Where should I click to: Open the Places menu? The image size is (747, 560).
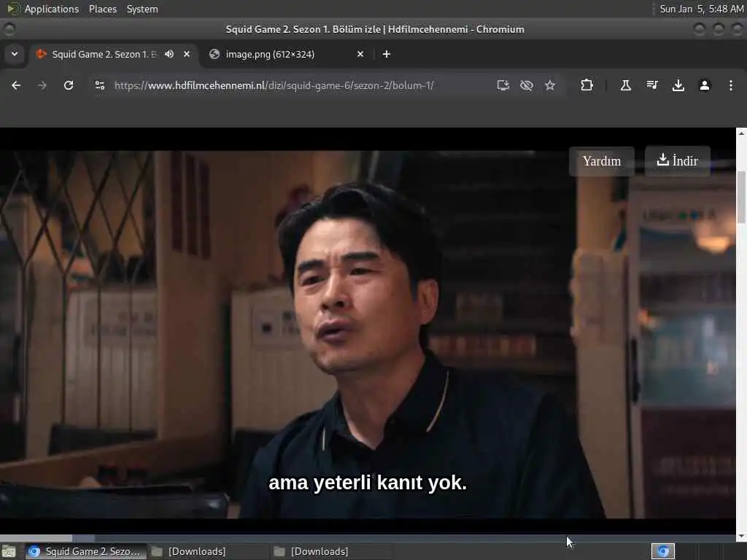(x=102, y=9)
